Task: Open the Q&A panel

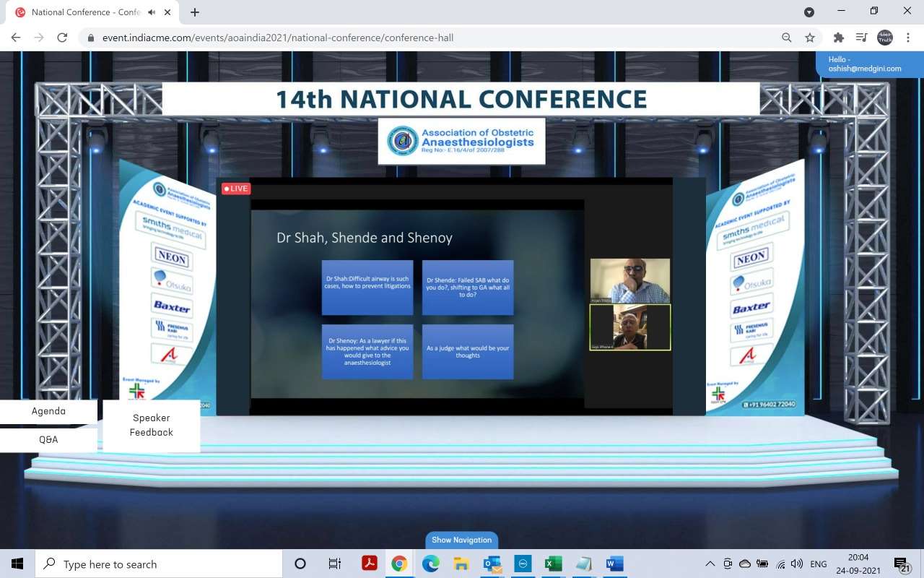Action: [x=48, y=439]
